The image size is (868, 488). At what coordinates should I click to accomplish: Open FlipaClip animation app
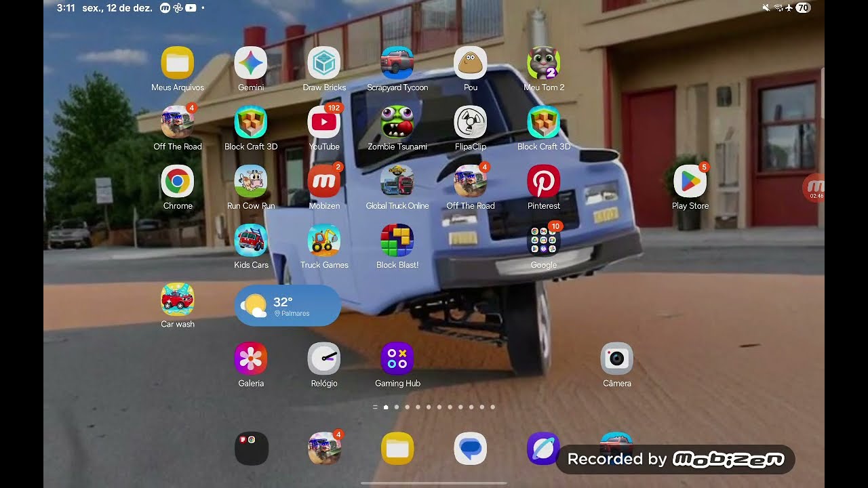tap(471, 122)
